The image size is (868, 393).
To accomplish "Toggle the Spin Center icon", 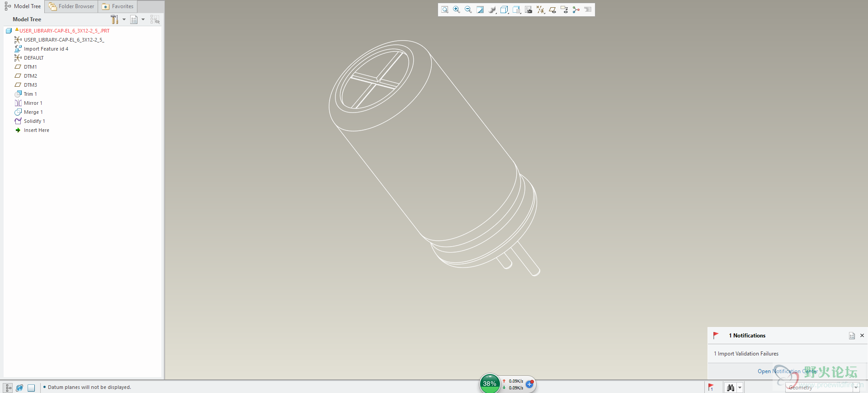I will 576,9.
